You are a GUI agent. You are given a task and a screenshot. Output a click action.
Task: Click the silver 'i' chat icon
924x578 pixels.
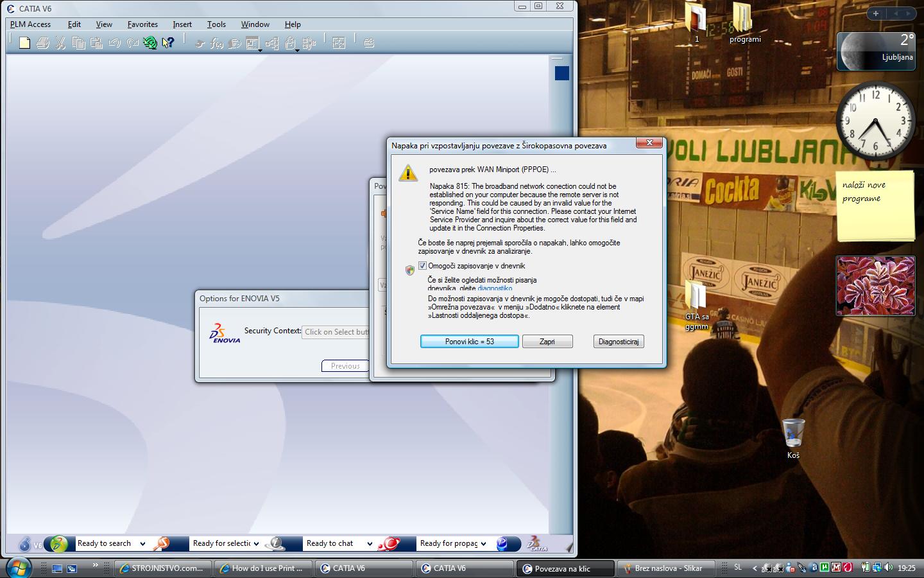click(276, 543)
